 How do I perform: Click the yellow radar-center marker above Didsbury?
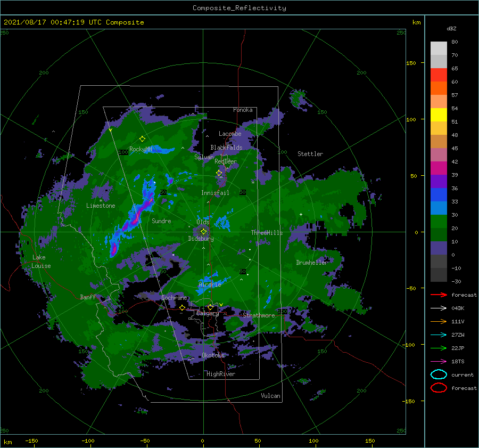point(203,232)
